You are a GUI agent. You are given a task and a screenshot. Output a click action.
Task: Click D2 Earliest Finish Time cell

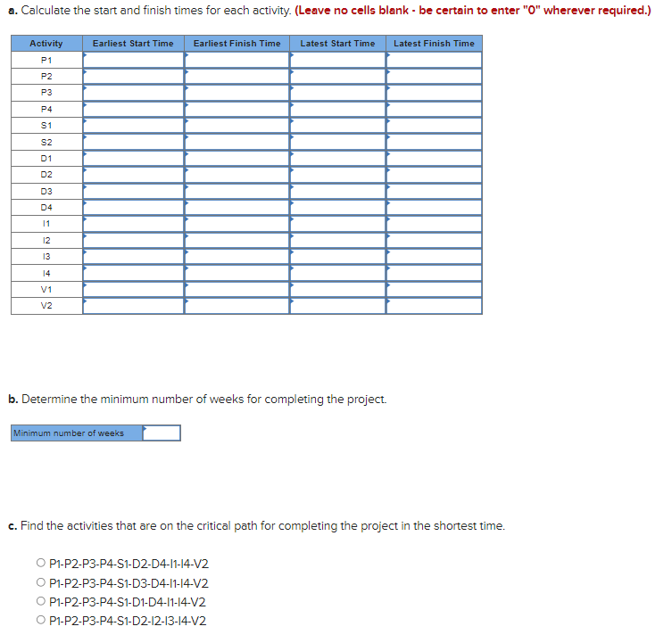pos(237,175)
